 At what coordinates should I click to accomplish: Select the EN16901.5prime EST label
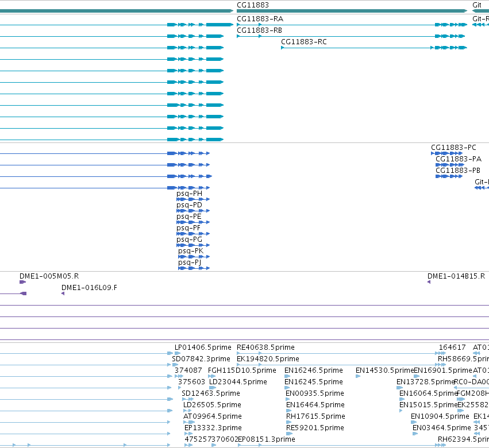tap(443, 370)
